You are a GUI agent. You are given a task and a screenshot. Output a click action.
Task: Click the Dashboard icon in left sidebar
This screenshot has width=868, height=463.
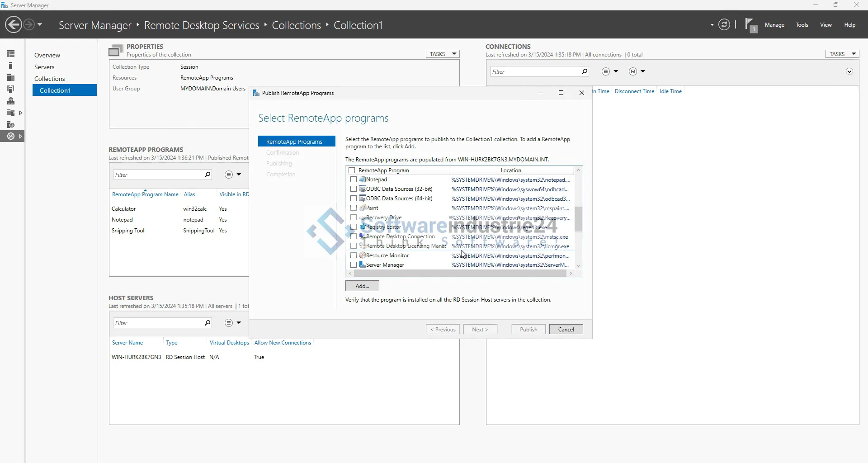point(11,54)
